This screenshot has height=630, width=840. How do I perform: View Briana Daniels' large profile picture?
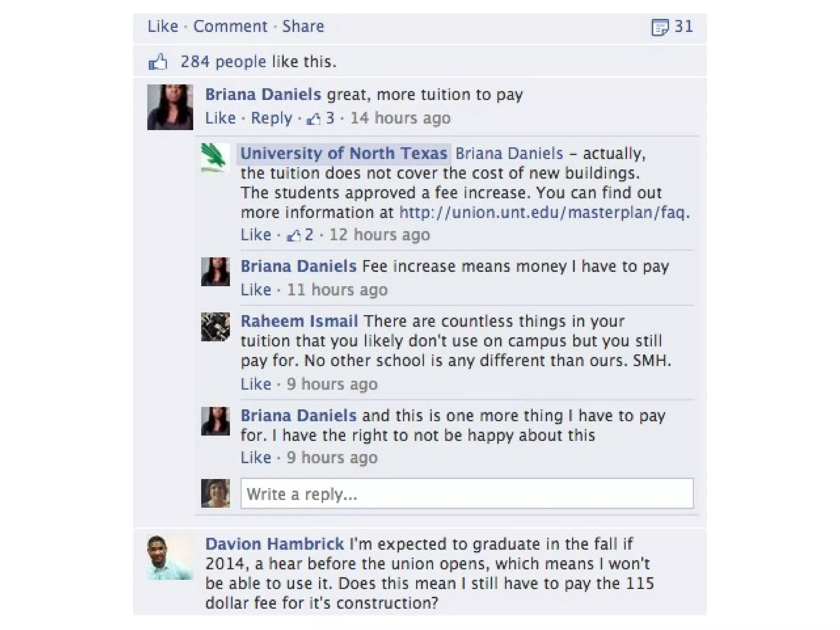(170, 107)
